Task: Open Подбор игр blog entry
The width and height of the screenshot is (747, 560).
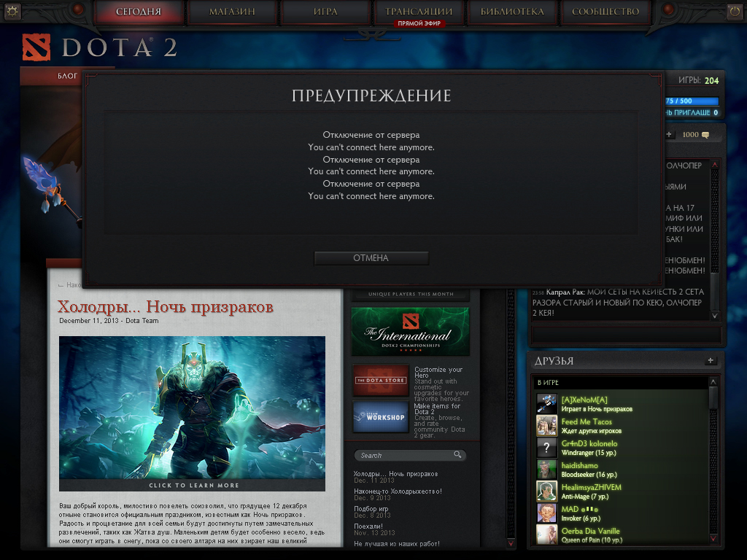Action: click(x=371, y=508)
